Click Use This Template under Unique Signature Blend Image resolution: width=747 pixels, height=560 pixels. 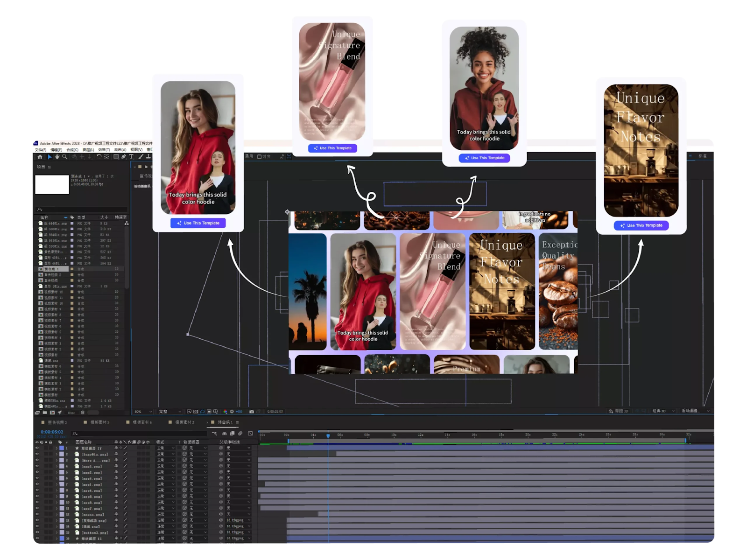(x=332, y=148)
